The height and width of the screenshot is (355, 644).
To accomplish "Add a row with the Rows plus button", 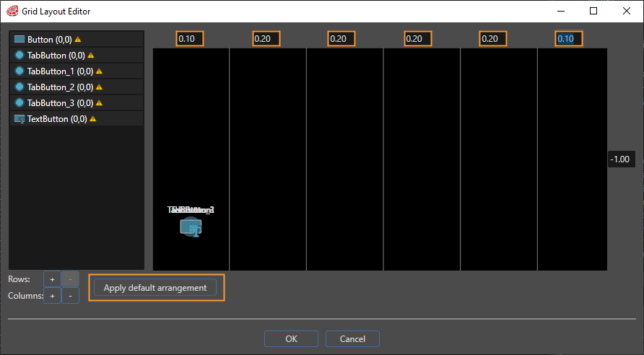I will click(x=52, y=279).
